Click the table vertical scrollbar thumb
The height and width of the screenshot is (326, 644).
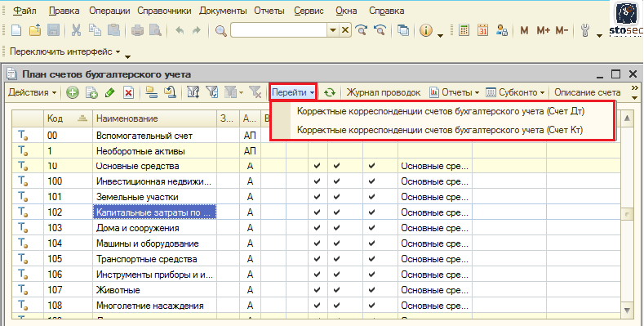click(x=627, y=215)
